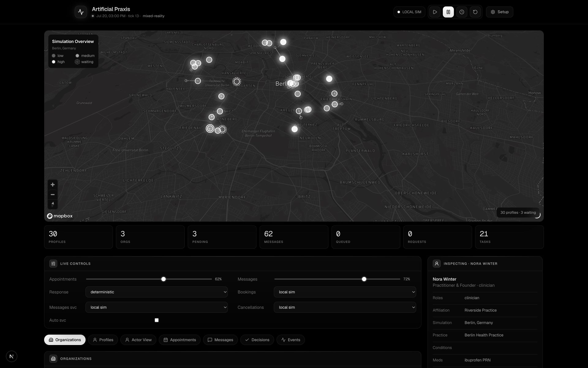The height and width of the screenshot is (368, 588).
Task: Switch to the Appointments tab
Action: (180, 340)
